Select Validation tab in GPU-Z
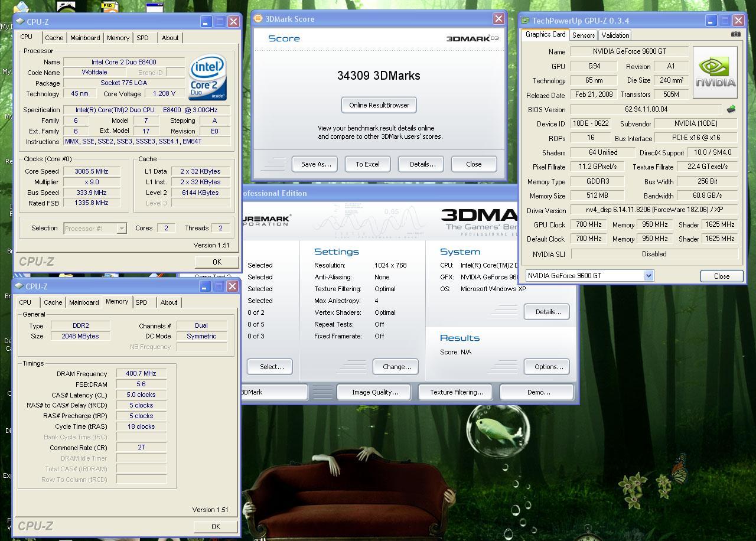The width and height of the screenshot is (756, 541). pos(615,35)
